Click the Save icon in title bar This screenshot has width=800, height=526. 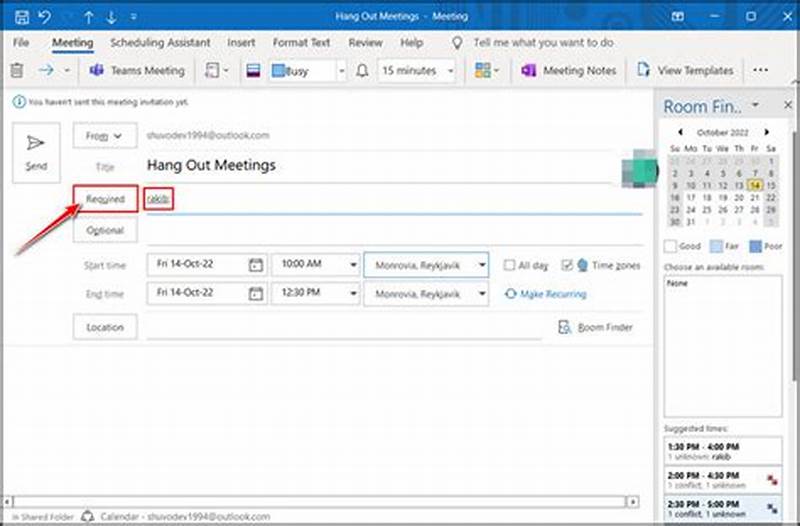point(21,17)
